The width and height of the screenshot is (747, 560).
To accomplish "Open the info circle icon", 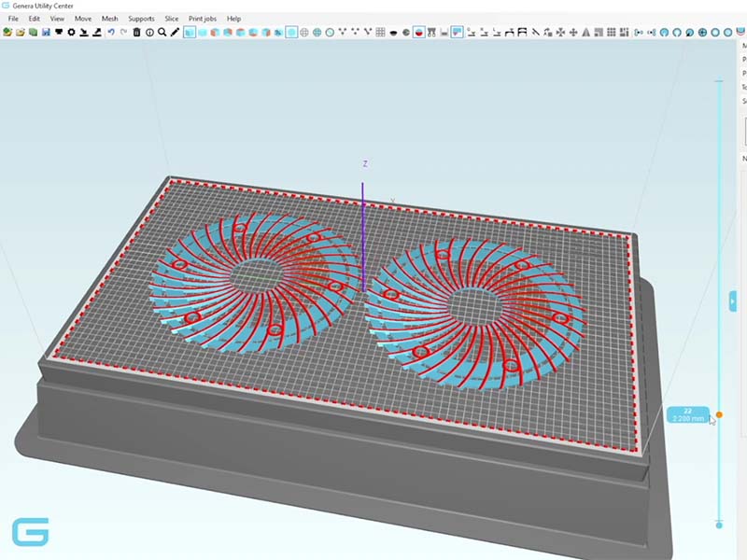I will coord(149,32).
